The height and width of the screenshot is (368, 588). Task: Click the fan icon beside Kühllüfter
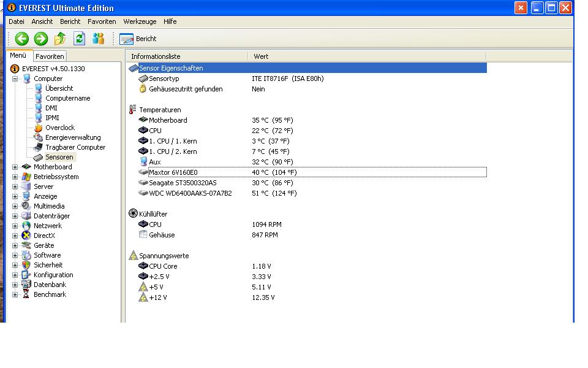click(x=133, y=213)
